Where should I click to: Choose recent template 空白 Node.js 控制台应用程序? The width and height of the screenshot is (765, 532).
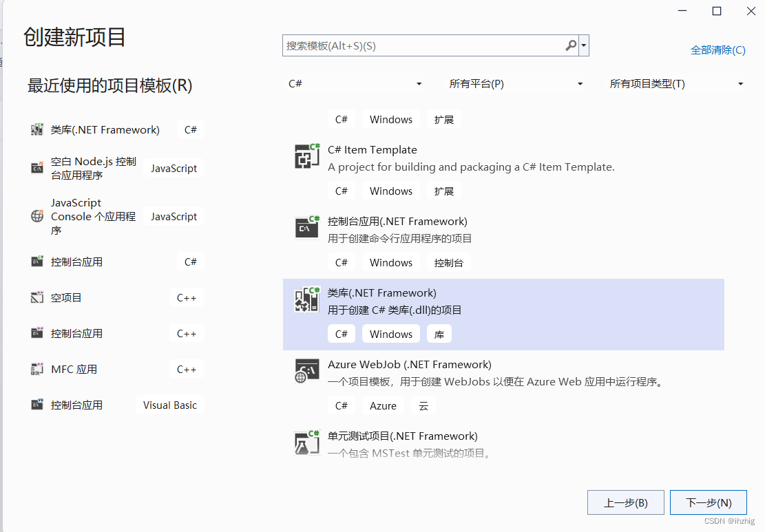point(93,168)
